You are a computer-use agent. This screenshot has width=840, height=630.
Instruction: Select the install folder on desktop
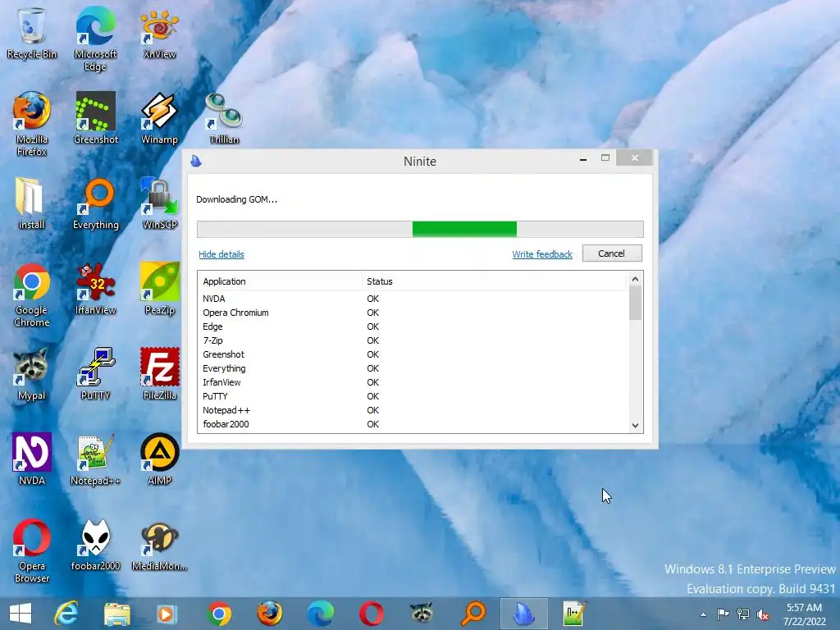[31, 203]
